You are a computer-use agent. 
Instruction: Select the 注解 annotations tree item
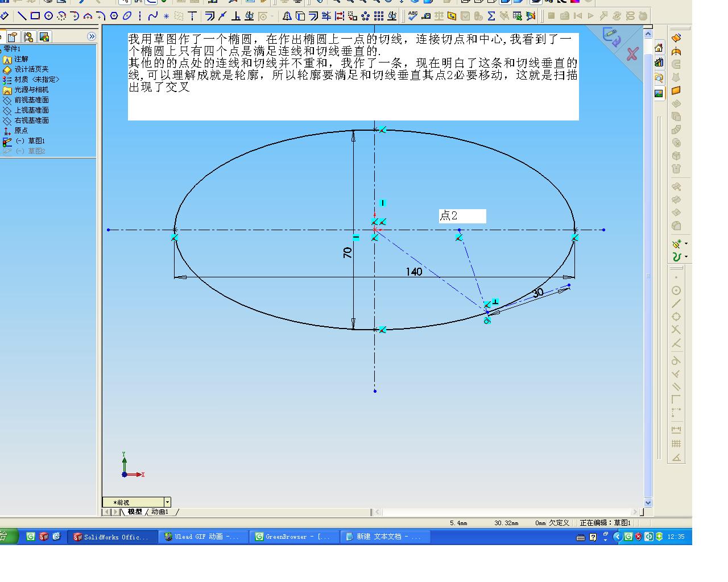(x=21, y=59)
